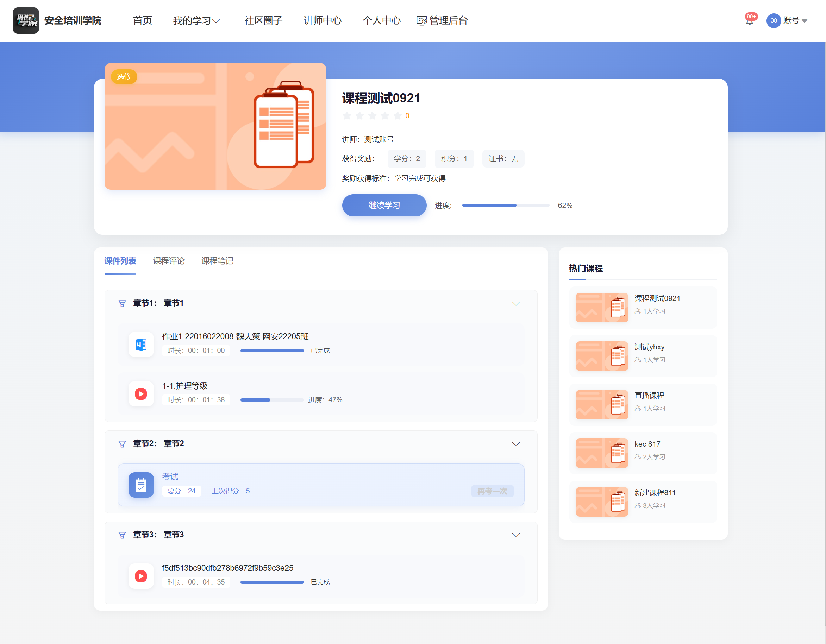Click the 再考一次 retake button
This screenshot has width=826, height=644.
pos(492,491)
